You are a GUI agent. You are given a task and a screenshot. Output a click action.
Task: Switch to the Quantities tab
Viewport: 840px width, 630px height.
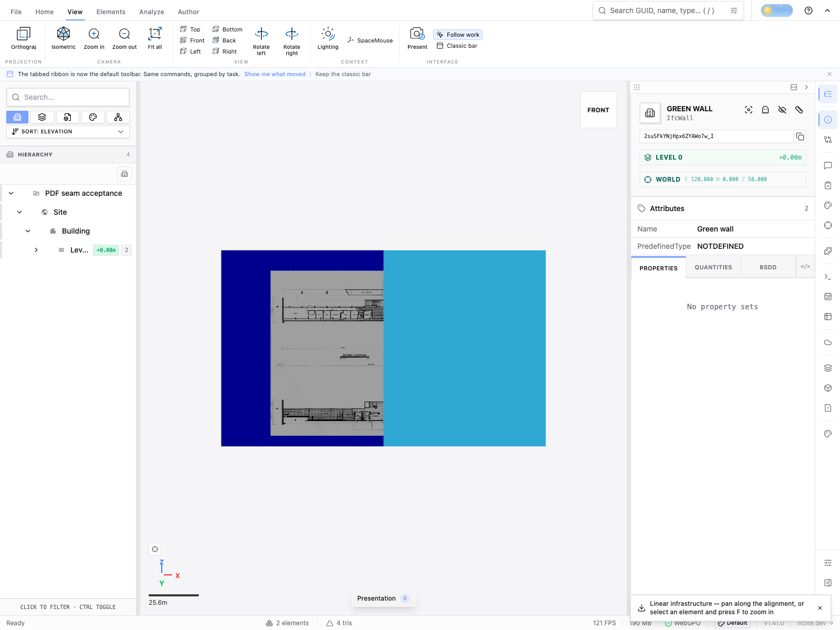pyautogui.click(x=713, y=267)
